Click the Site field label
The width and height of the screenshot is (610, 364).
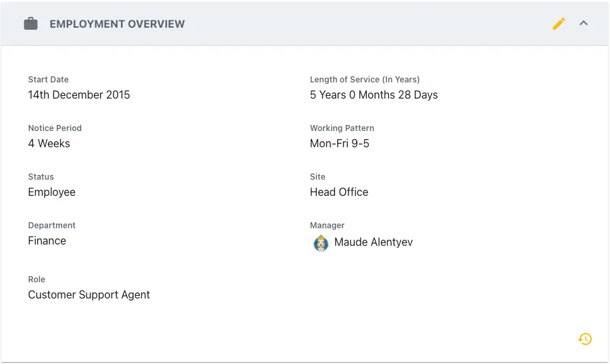coord(317,176)
